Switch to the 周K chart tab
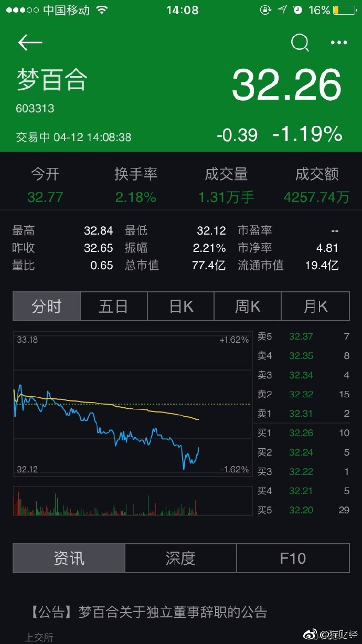This screenshot has width=362, height=644. point(248,307)
